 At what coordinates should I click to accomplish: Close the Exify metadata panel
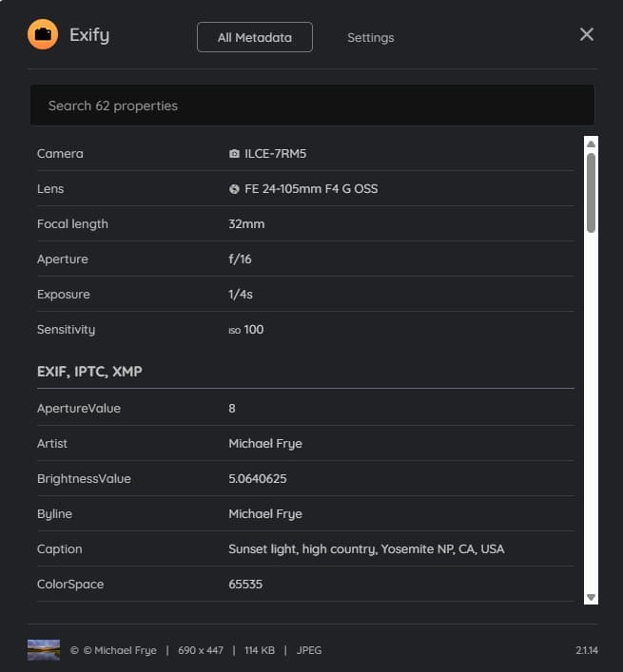tap(586, 34)
